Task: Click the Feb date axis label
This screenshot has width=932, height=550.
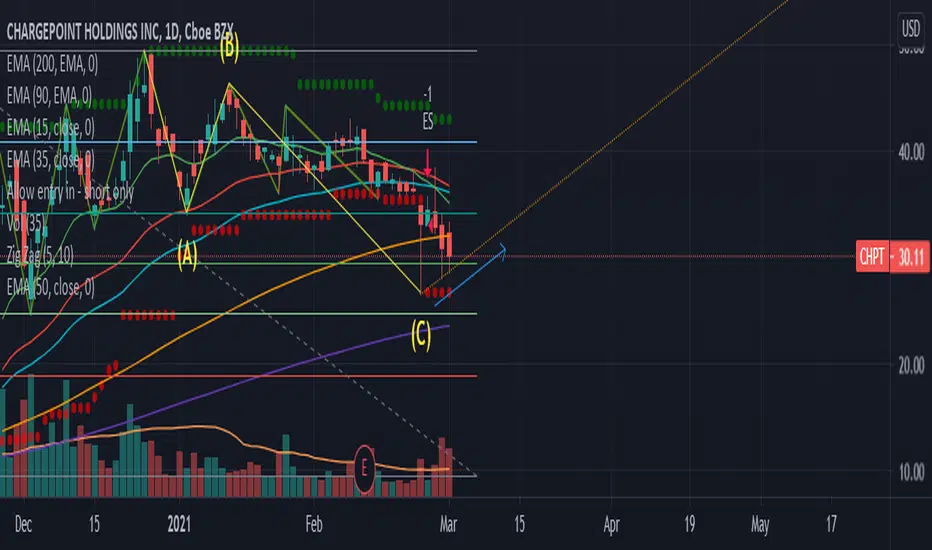Action: (x=314, y=524)
